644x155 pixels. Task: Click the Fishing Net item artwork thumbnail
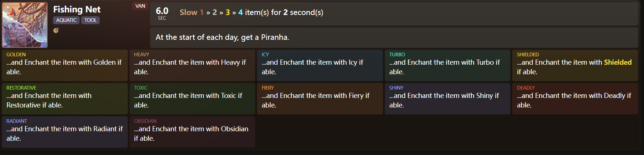click(x=25, y=25)
